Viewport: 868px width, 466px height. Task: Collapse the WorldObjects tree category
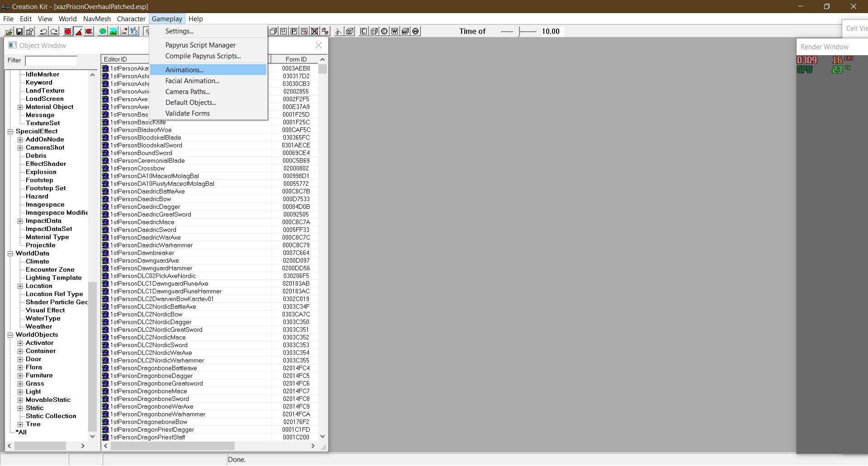click(10, 335)
